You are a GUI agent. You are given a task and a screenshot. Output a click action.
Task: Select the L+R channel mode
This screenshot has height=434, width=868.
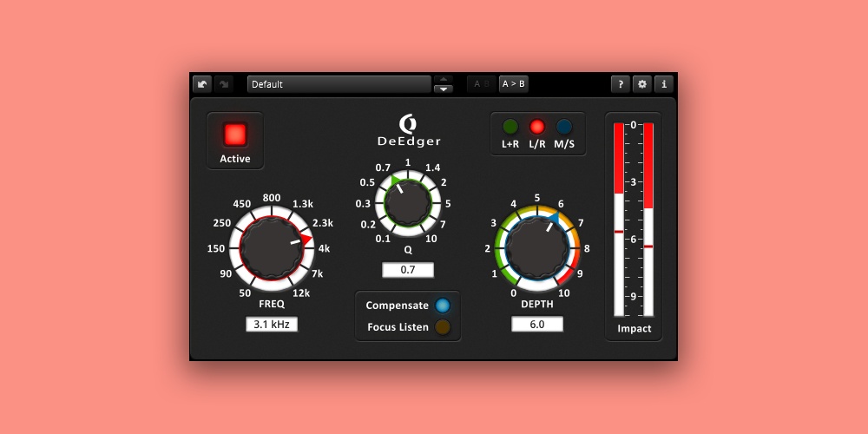(x=510, y=126)
